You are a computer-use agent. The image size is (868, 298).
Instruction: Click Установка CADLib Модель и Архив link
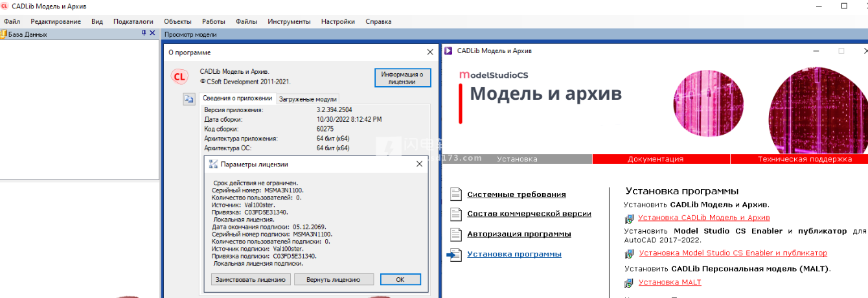[704, 218]
